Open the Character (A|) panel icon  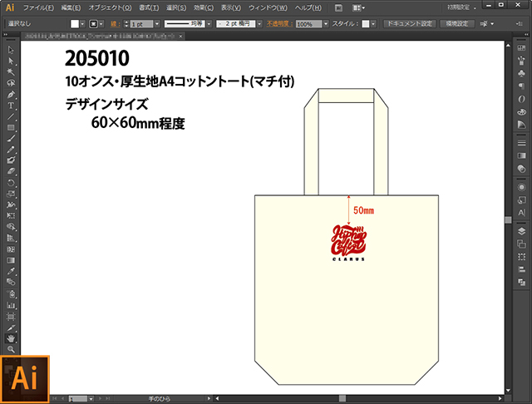tap(521, 213)
